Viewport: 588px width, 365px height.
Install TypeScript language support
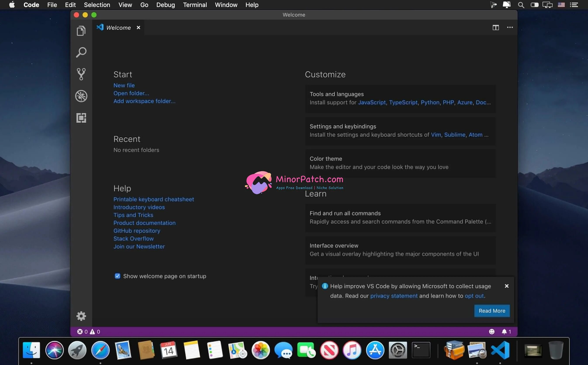click(x=403, y=102)
